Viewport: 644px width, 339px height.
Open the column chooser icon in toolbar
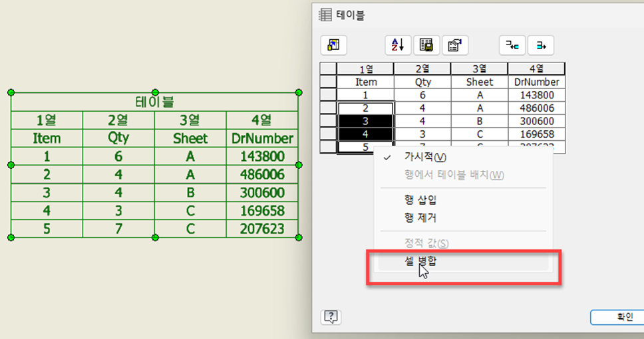(333, 45)
